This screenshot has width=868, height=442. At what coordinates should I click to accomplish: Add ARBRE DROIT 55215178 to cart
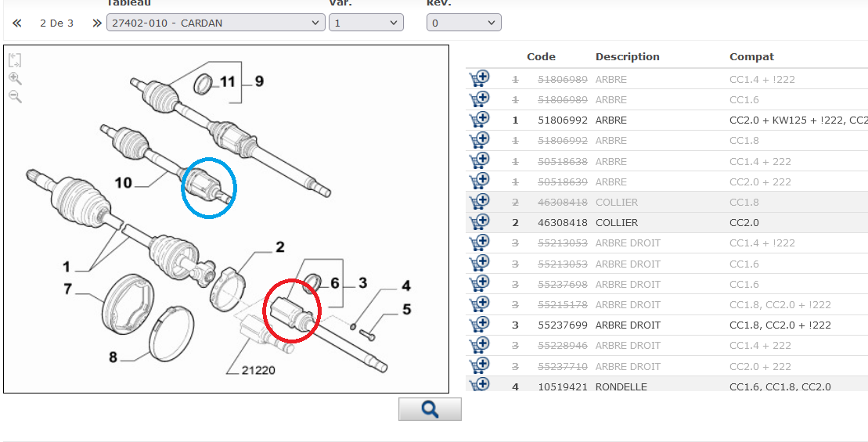pyautogui.click(x=479, y=305)
